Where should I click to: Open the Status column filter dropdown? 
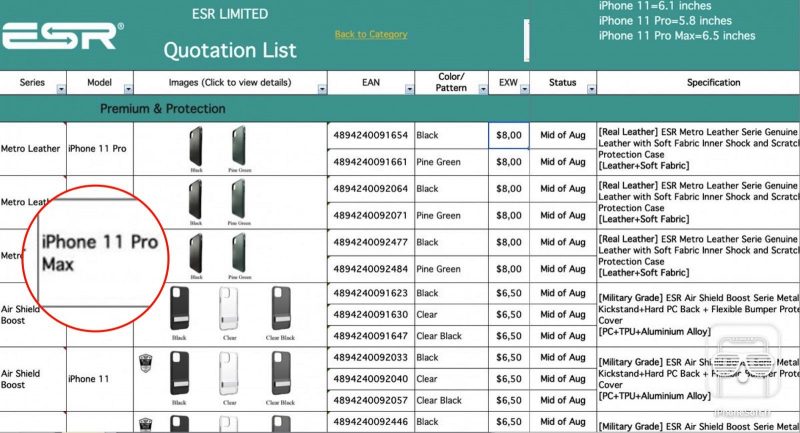590,89
